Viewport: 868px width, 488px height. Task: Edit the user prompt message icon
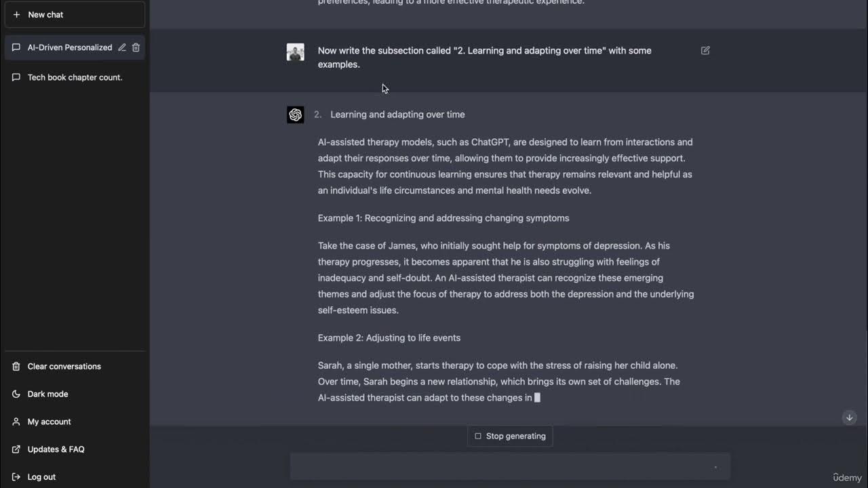pos(705,51)
